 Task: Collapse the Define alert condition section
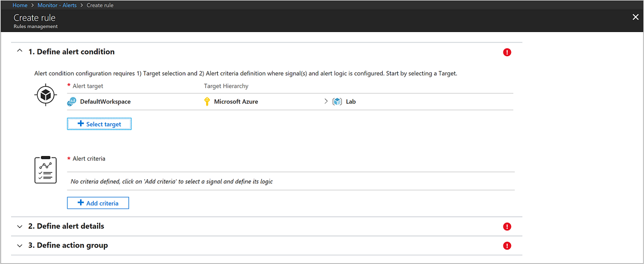[19, 52]
